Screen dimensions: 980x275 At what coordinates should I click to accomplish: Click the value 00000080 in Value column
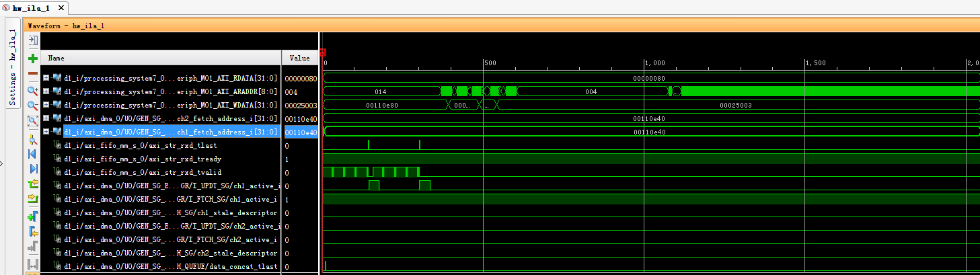tap(299, 78)
